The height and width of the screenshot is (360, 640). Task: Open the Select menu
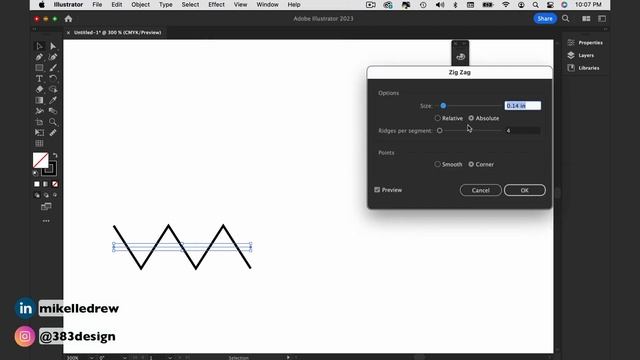[x=190, y=4]
